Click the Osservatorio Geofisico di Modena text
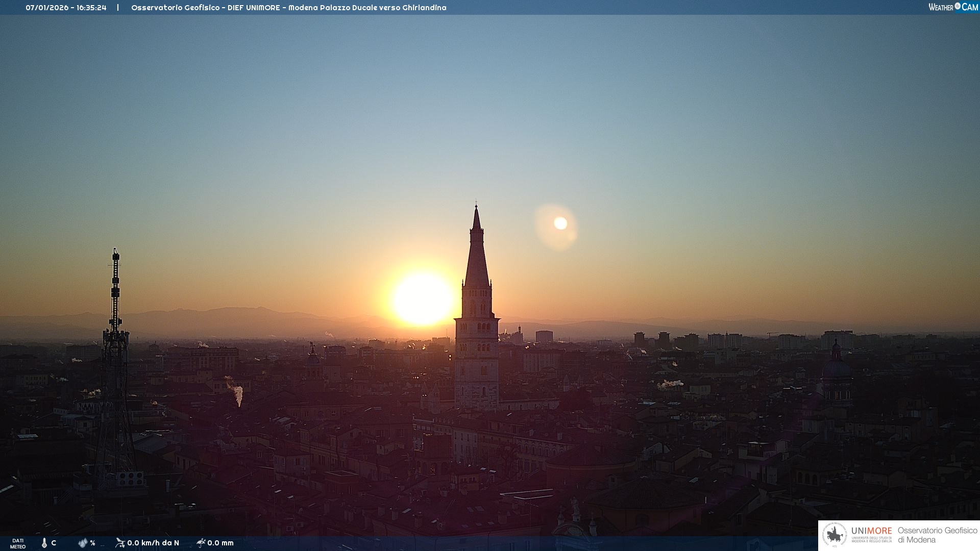 pyautogui.click(x=937, y=535)
